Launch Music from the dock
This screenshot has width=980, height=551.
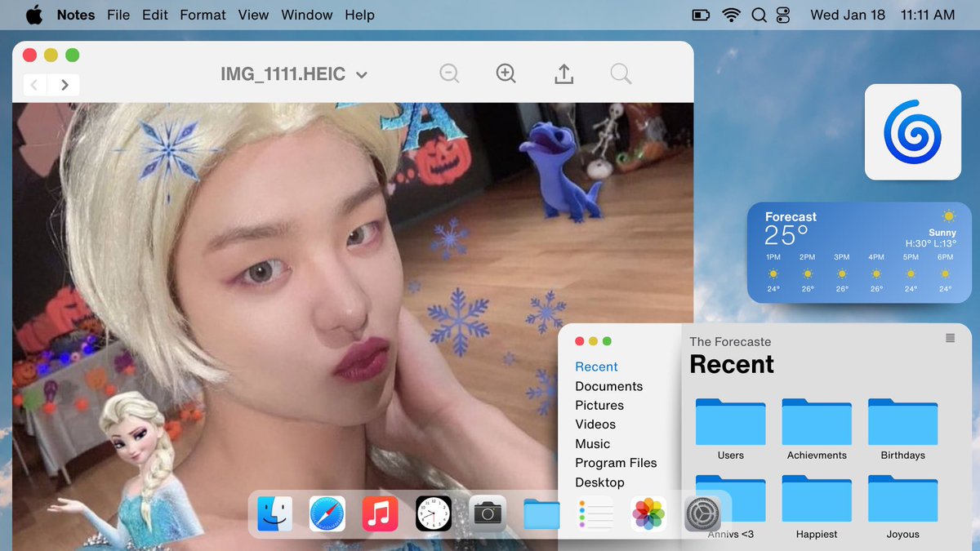(x=380, y=513)
